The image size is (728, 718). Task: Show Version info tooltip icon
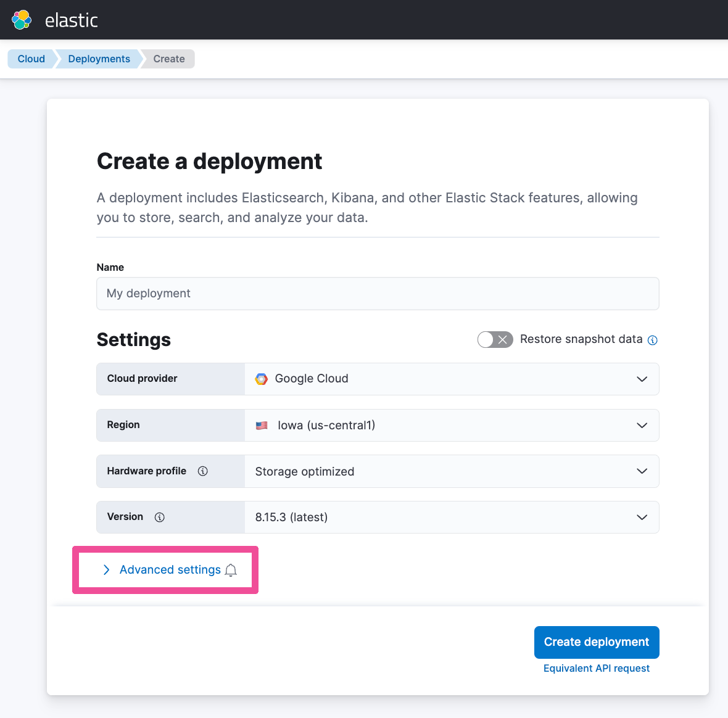160,517
